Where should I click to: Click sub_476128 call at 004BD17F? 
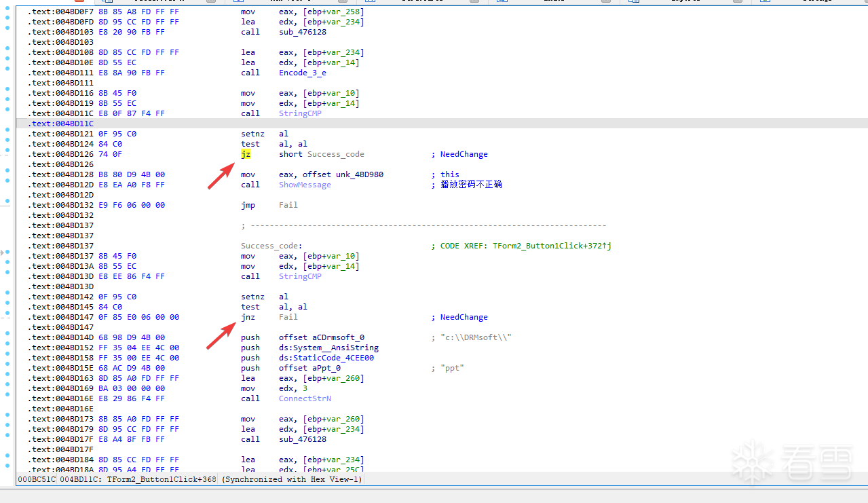tap(302, 439)
